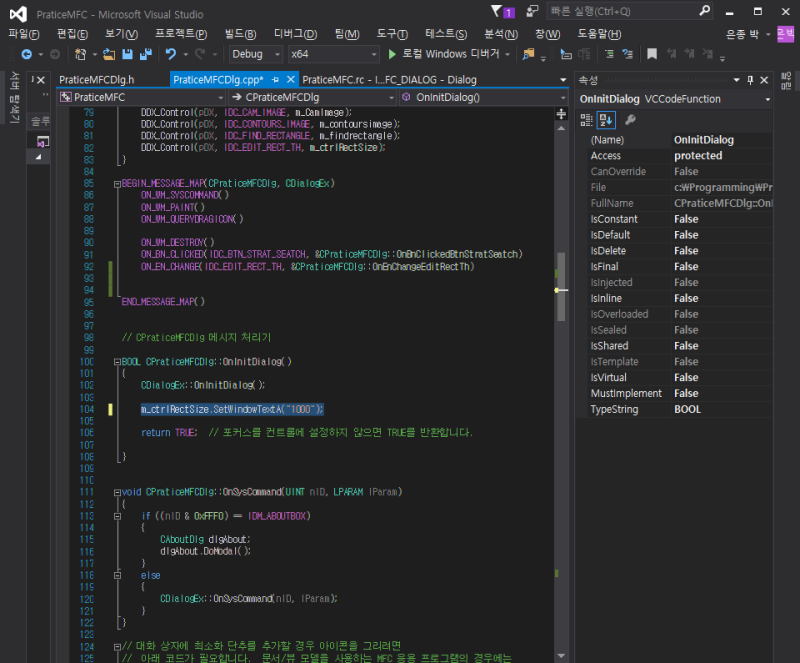Collapse the OnSysCommand function block

pyautogui.click(x=117, y=493)
